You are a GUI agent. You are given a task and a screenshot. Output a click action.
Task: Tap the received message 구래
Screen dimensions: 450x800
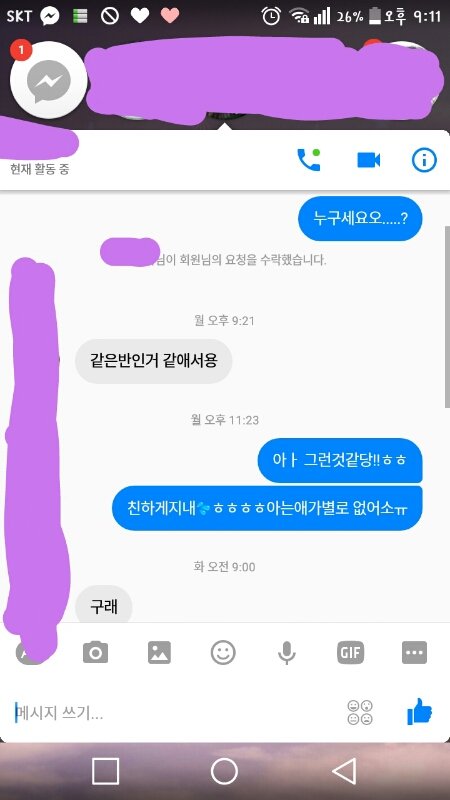(104, 606)
